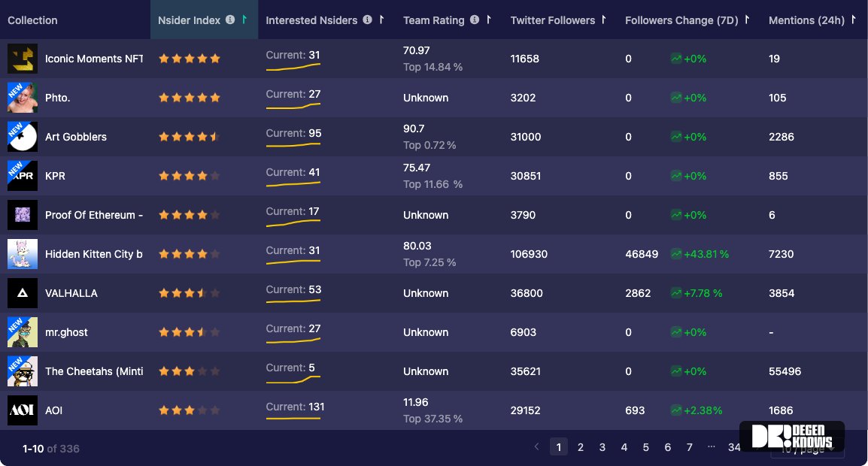868x466 pixels.
Task: Click green trend icon in Hidden Kitten row
Action: (676, 254)
